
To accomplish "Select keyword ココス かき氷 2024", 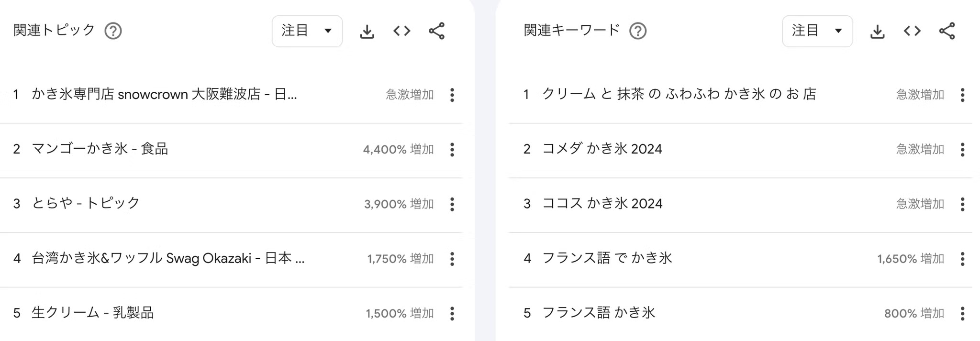I will (602, 204).
